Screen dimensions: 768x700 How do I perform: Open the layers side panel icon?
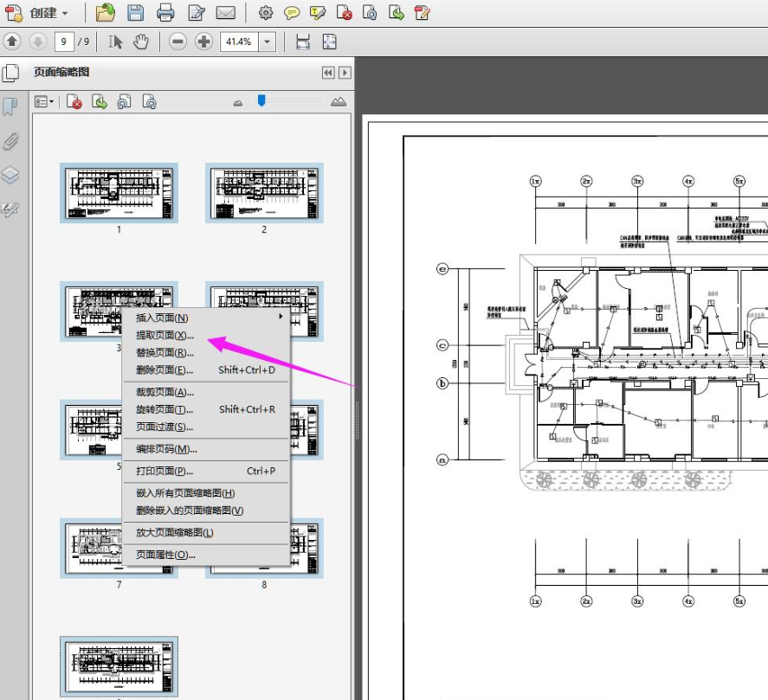click(10, 175)
